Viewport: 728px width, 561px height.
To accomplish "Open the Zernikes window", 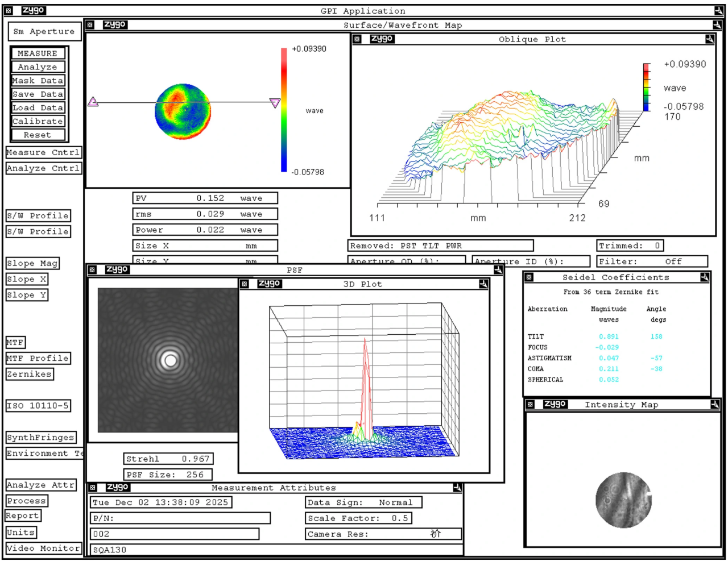I will [x=30, y=374].
